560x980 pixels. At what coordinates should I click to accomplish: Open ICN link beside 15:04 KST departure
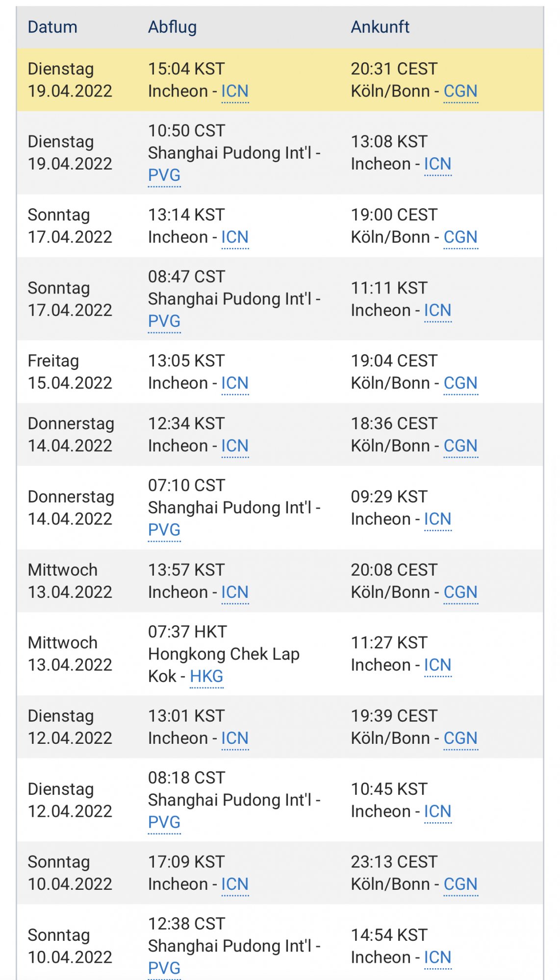(235, 91)
